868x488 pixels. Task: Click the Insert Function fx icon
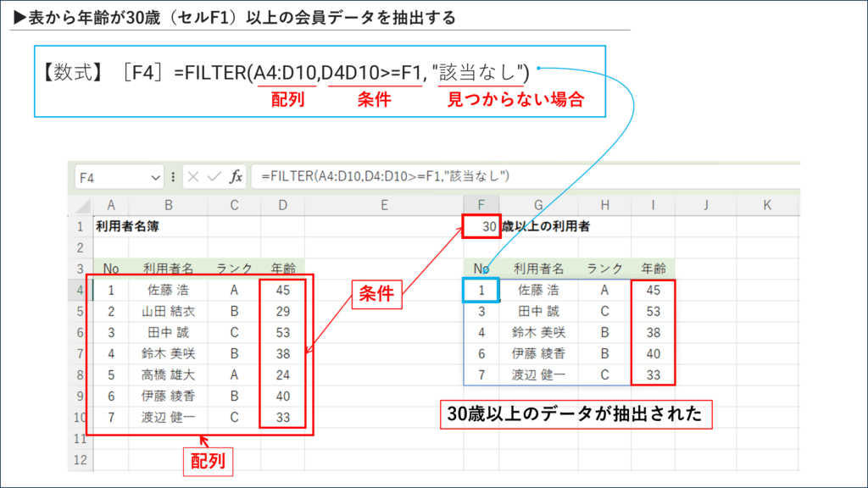point(236,176)
